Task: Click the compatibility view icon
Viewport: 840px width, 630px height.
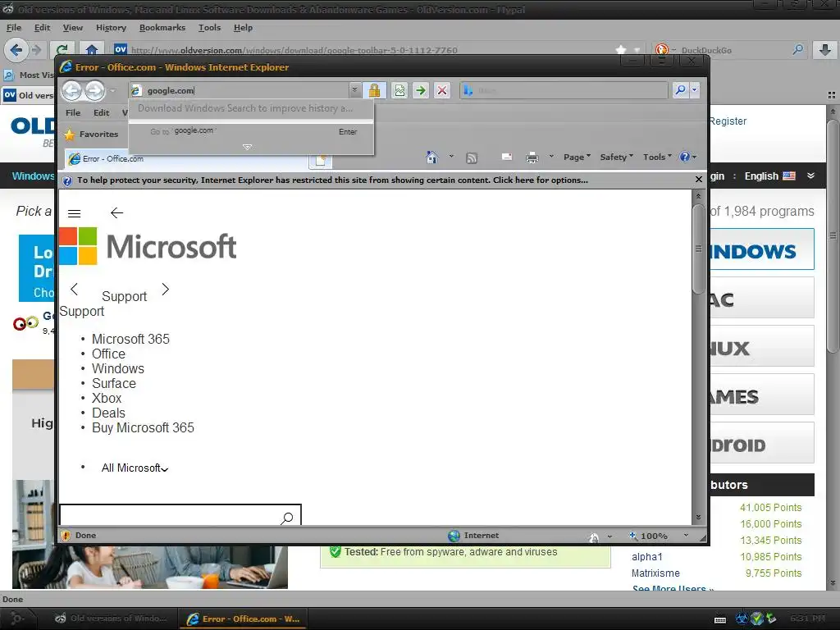Action: [x=399, y=90]
